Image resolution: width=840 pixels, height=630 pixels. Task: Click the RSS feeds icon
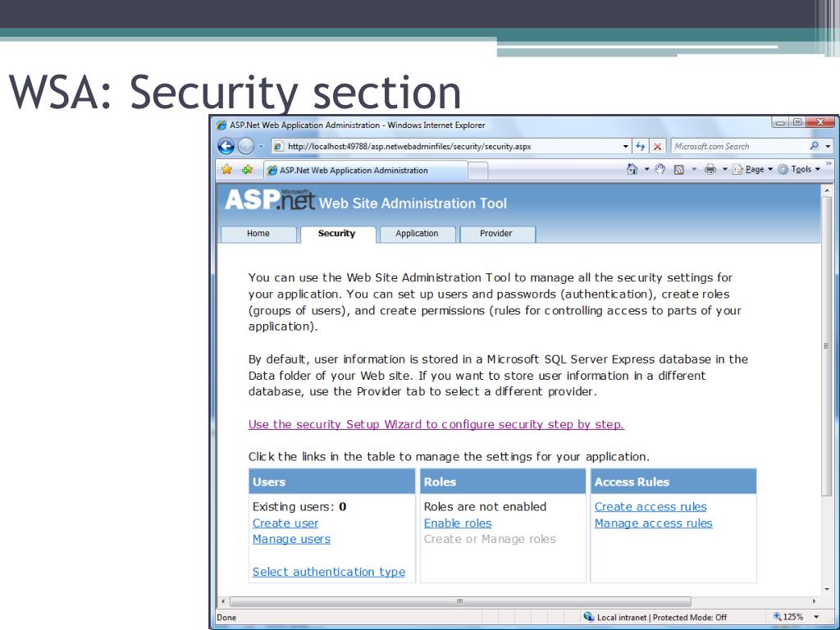point(678,170)
